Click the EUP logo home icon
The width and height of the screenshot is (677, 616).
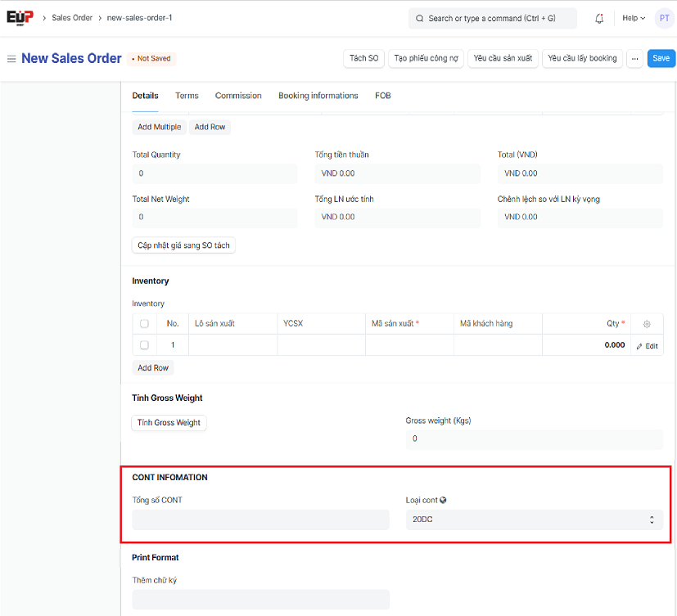pos(20,17)
